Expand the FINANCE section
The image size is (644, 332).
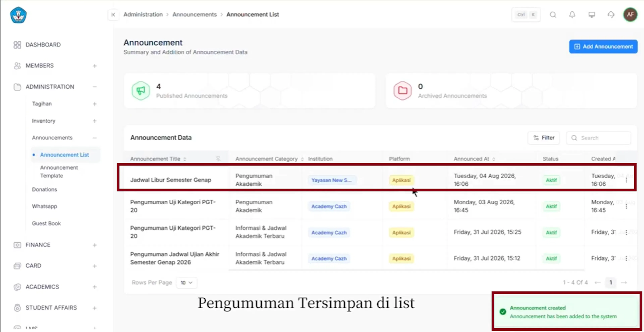(x=94, y=245)
